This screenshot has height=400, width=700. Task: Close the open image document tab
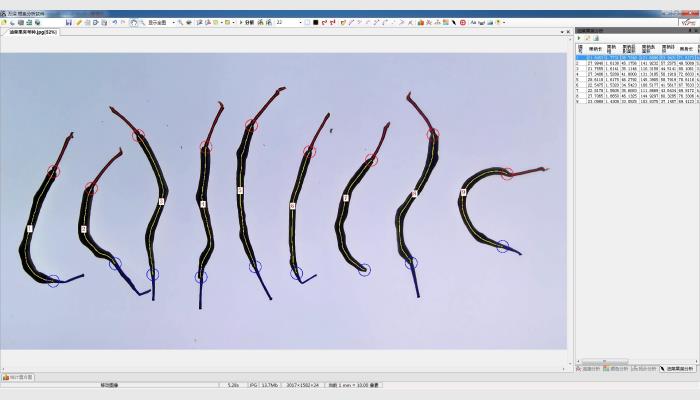(566, 32)
